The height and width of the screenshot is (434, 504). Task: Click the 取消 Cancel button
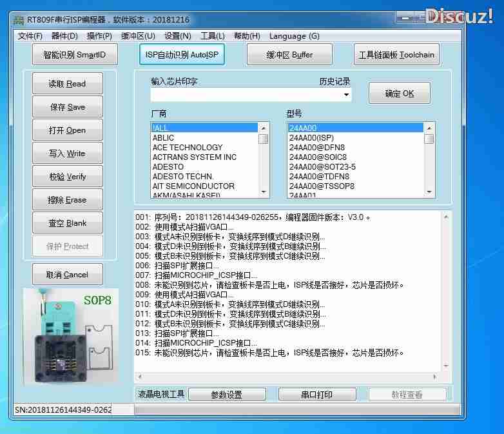(68, 275)
